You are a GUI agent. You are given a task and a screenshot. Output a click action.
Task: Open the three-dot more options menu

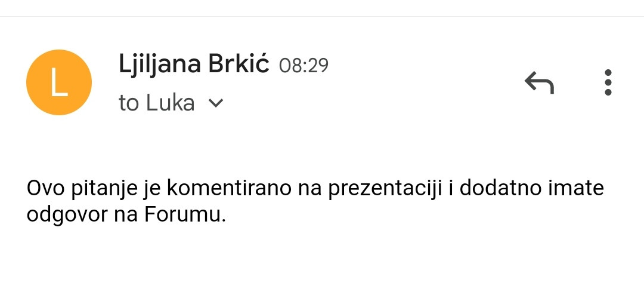coord(608,82)
